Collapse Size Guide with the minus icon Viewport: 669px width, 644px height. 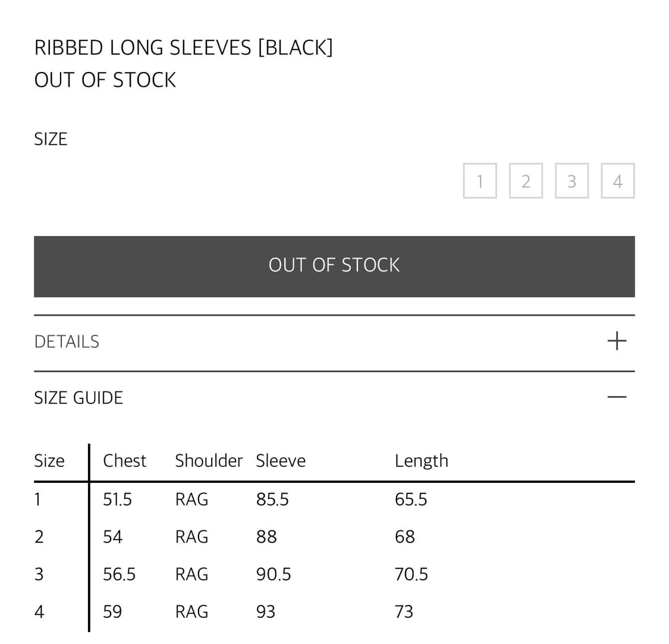tap(617, 397)
